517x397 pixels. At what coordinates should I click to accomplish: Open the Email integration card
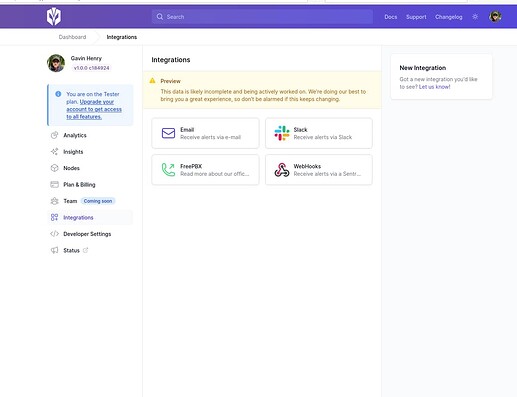point(205,133)
